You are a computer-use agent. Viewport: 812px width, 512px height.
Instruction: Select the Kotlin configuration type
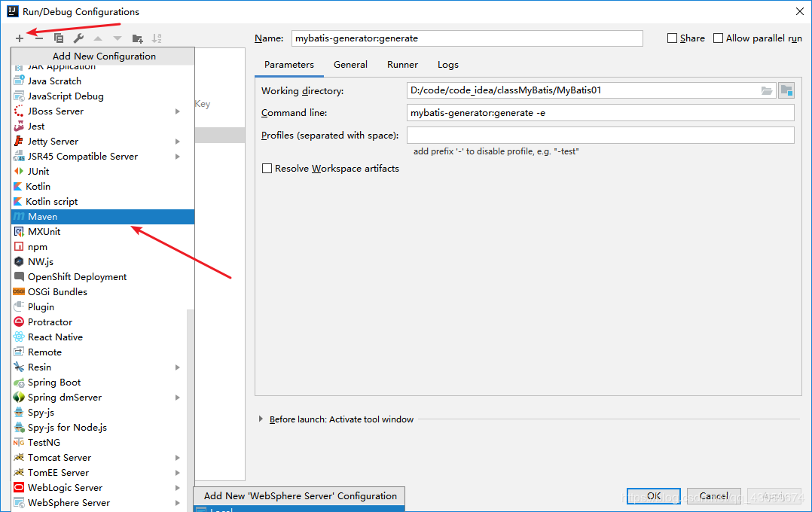pyautogui.click(x=102, y=187)
